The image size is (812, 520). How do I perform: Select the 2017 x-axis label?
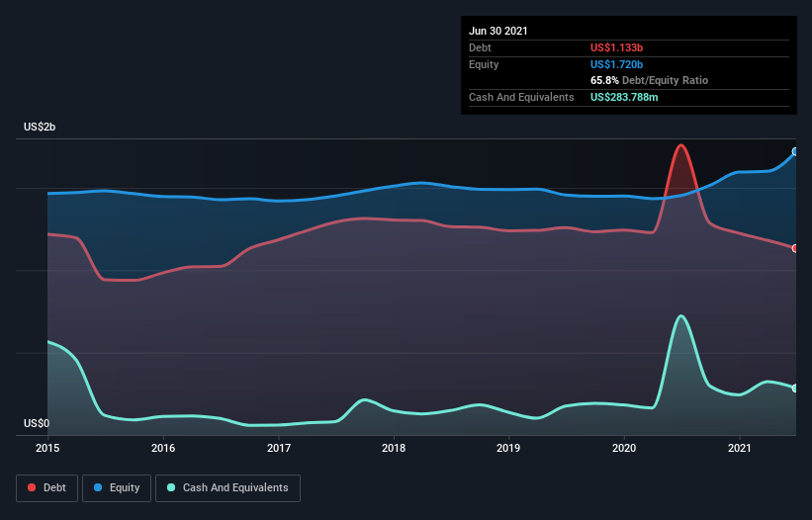tap(279, 448)
